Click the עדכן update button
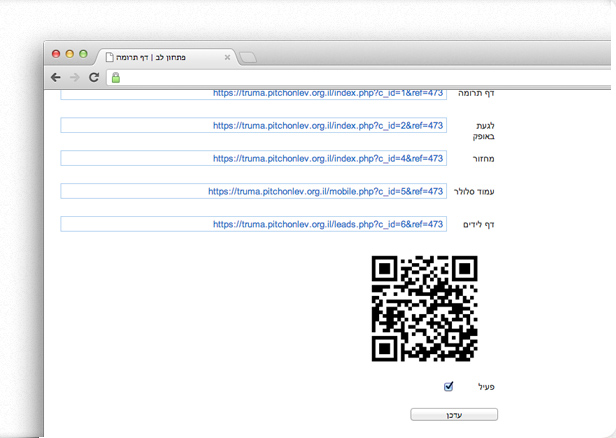Image resolution: width=616 pixels, height=438 pixels. (x=454, y=415)
